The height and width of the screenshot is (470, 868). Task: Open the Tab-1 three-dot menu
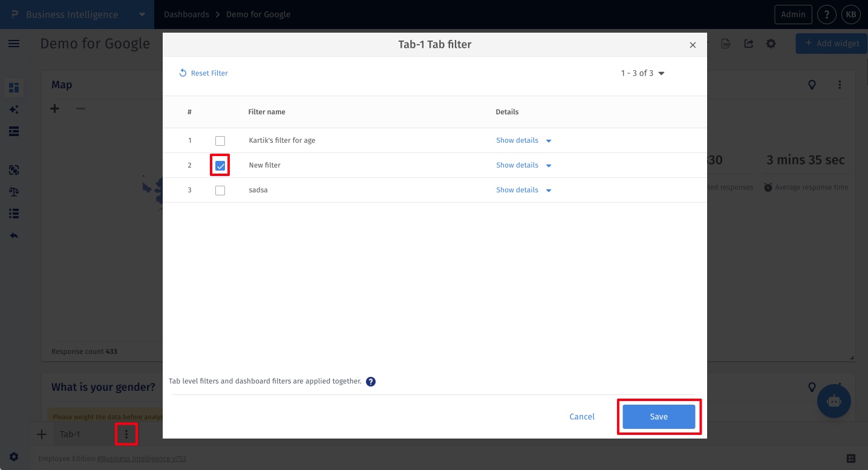pyautogui.click(x=126, y=434)
